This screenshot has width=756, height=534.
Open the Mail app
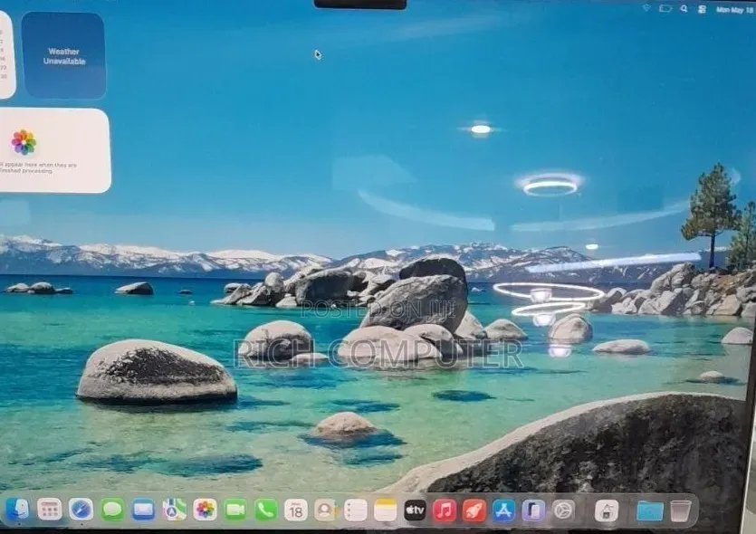(x=143, y=510)
